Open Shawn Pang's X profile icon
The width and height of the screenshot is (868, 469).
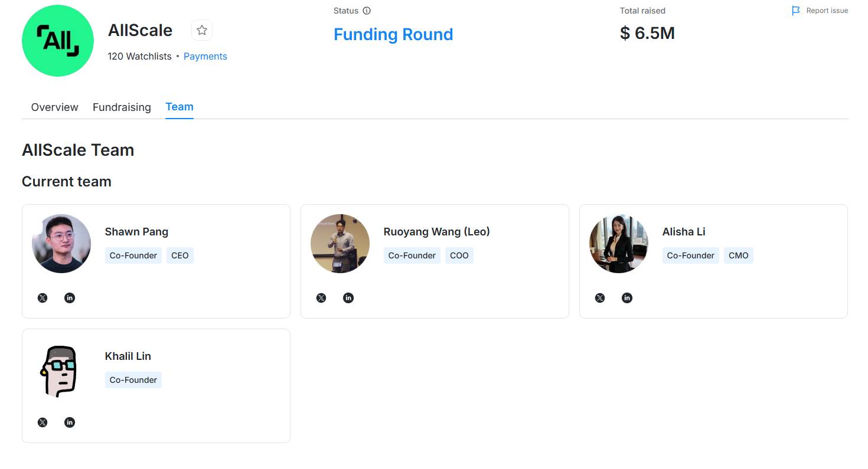(x=43, y=298)
